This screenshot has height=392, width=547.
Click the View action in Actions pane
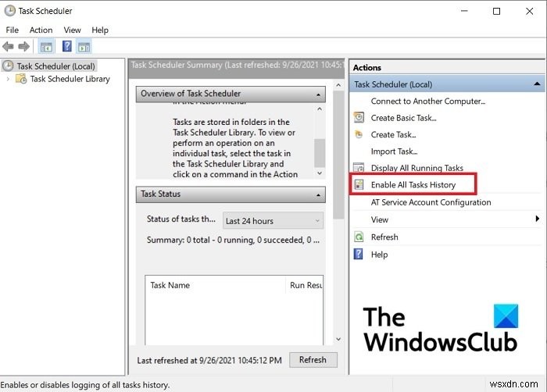point(380,219)
